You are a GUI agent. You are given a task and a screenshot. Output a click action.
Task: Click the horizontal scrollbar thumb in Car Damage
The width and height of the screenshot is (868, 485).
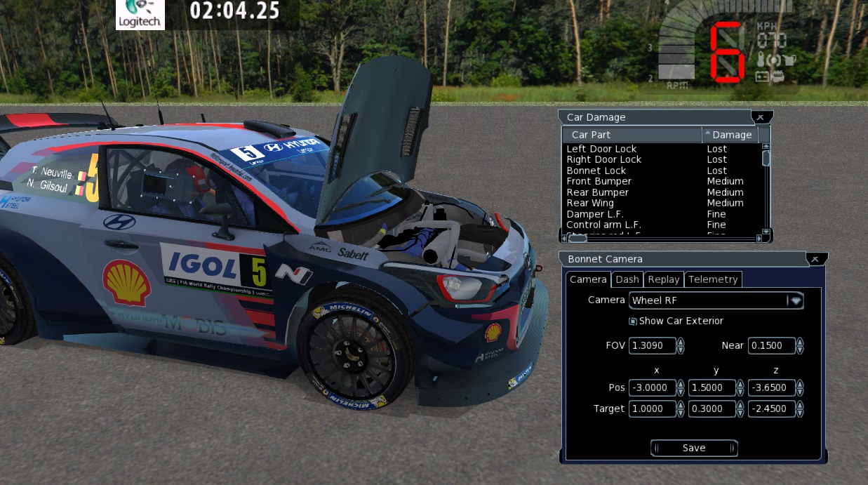tap(577, 239)
